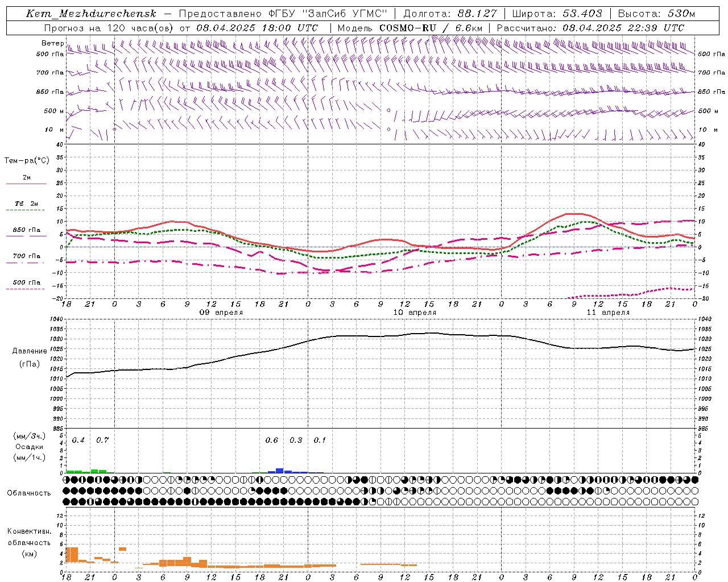Click the 0.4 precipitation amount
The width and height of the screenshot is (728, 582).
(x=78, y=440)
